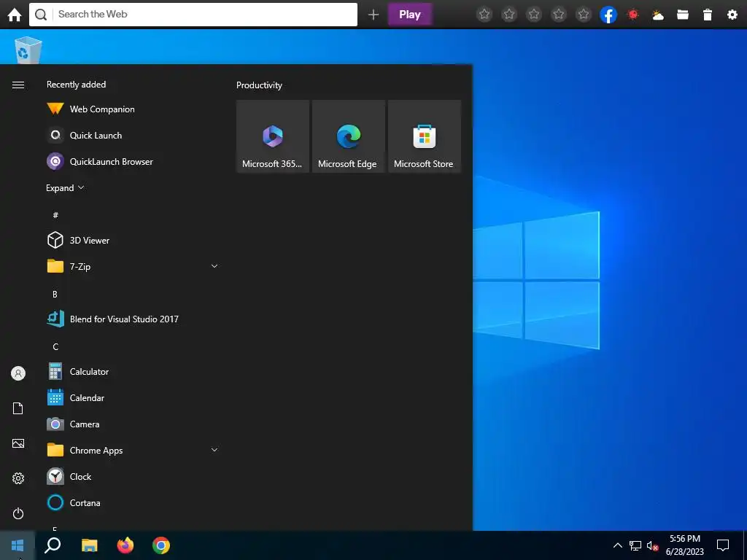The width and height of the screenshot is (747, 560).
Task: Click the Power button in Start sidebar
Action: (x=18, y=513)
